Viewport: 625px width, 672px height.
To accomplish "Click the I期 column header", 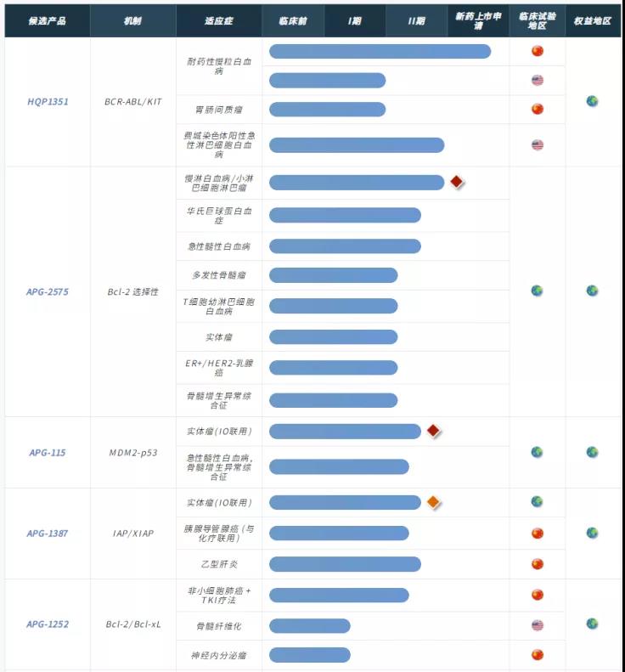I will [355, 21].
